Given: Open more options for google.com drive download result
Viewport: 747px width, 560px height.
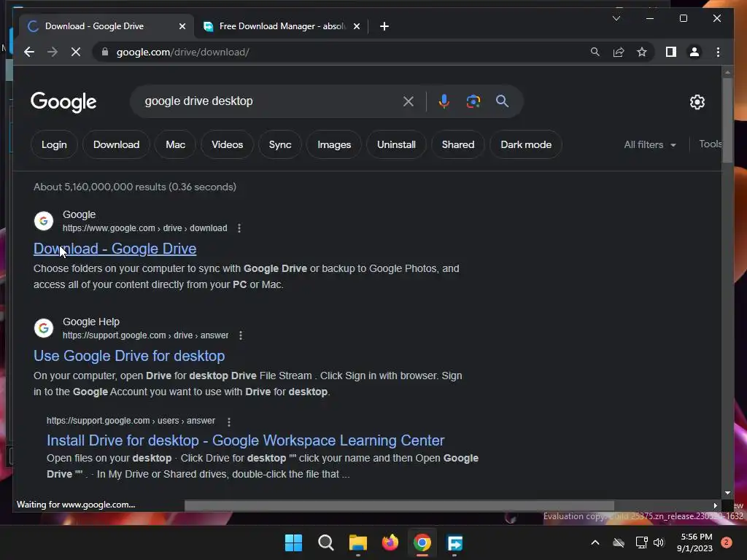Looking at the screenshot, I should pyautogui.click(x=239, y=228).
